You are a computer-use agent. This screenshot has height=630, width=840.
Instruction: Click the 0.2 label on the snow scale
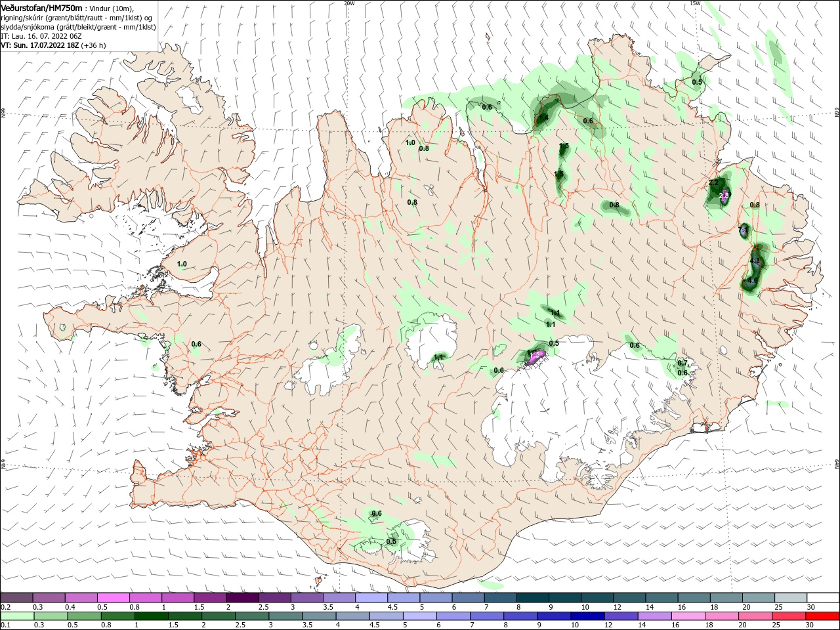pyautogui.click(x=5, y=607)
